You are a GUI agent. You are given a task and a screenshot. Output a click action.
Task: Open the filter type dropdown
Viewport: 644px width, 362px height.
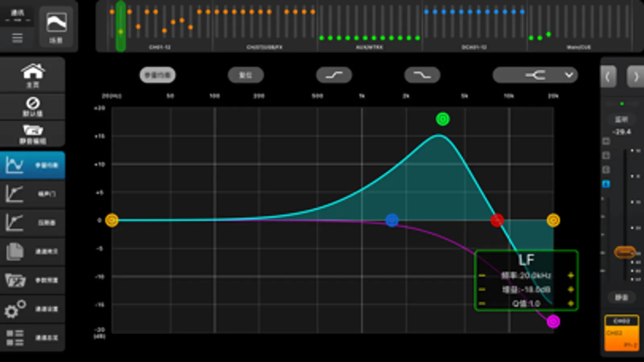535,75
